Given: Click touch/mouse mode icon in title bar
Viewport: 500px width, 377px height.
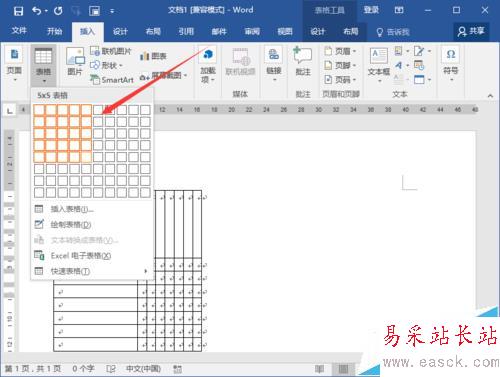Looking at the screenshot, I should [x=95, y=11].
